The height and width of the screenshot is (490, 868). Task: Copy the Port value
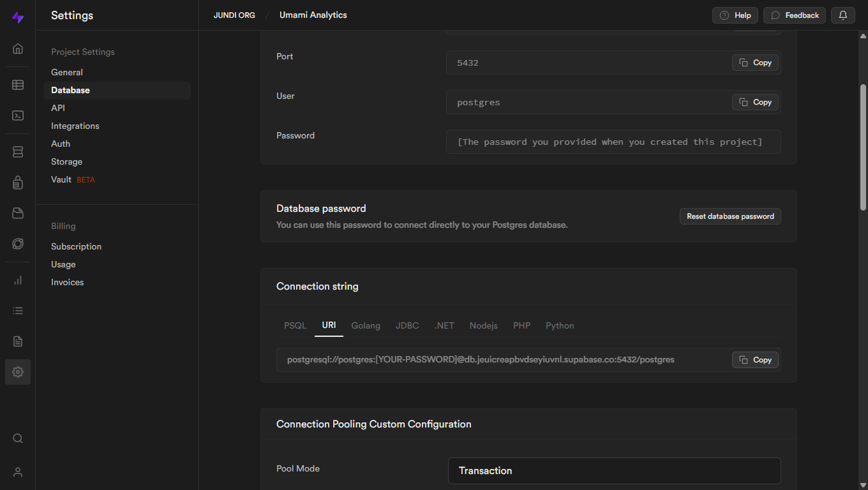[x=755, y=63]
